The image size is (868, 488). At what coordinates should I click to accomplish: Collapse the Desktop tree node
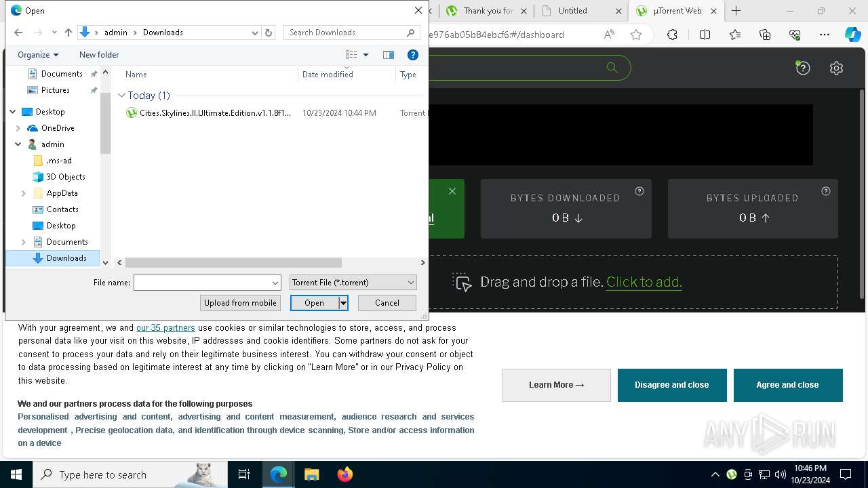13,112
